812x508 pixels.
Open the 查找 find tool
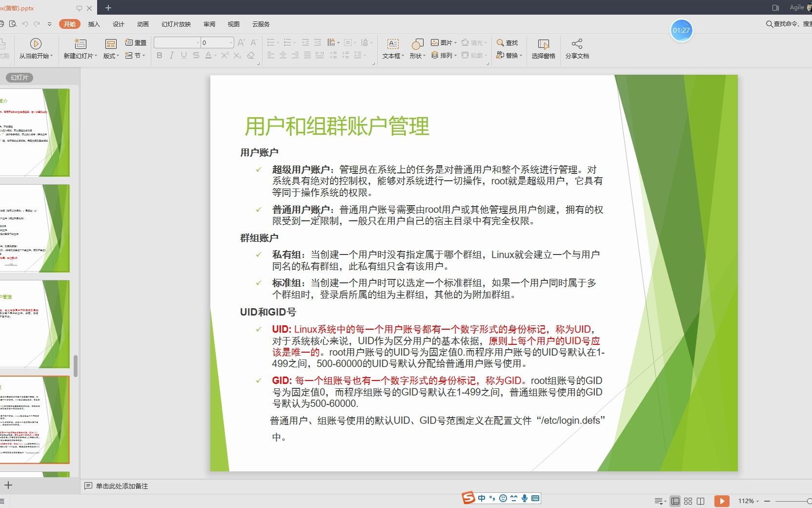coord(507,42)
